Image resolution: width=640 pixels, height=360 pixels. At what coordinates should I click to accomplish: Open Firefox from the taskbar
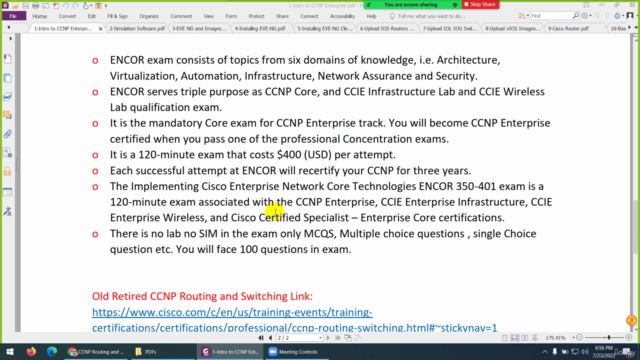(31, 351)
